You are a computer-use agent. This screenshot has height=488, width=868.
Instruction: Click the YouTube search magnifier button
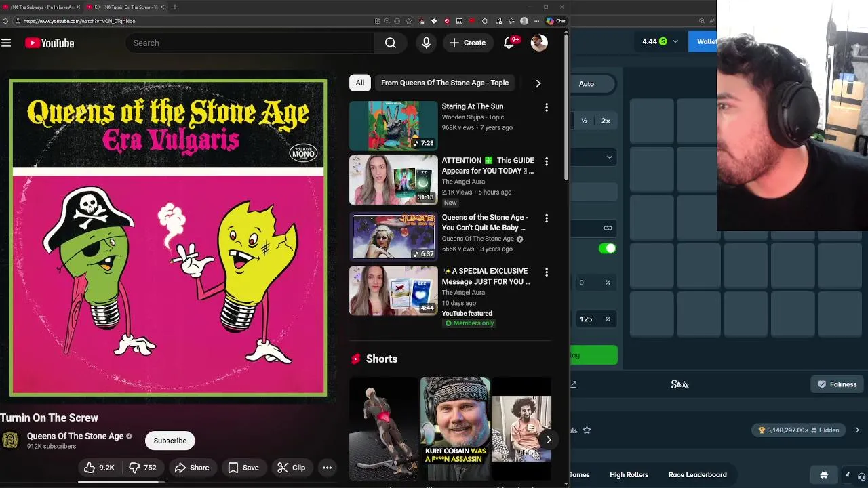click(390, 43)
